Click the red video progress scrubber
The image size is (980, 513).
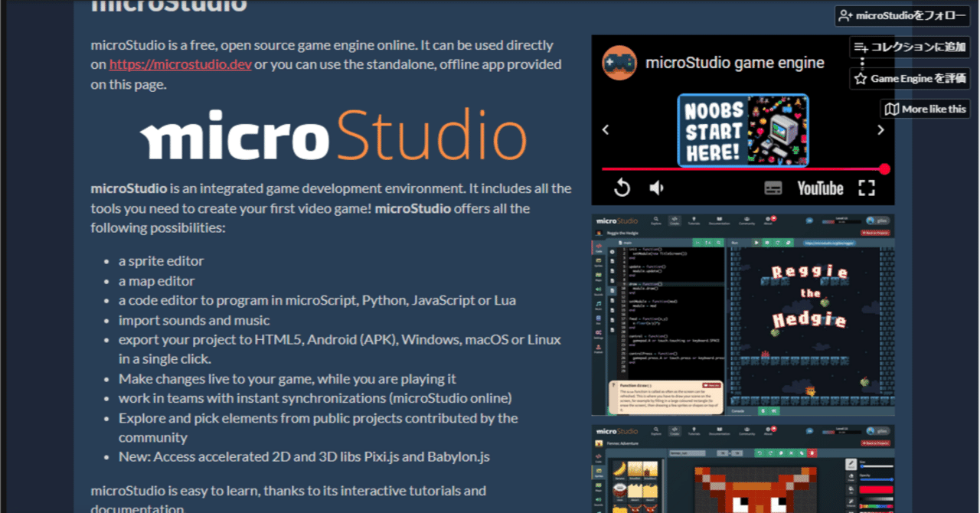click(x=886, y=168)
